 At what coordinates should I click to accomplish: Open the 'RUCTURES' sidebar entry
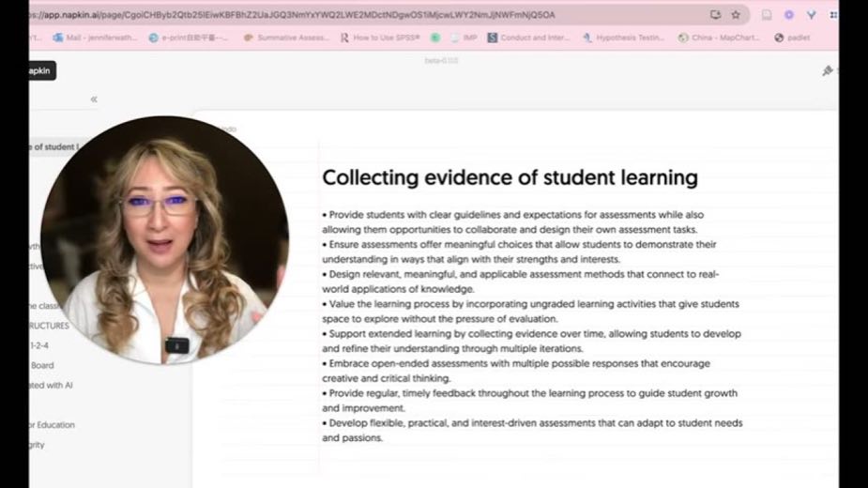(50, 326)
